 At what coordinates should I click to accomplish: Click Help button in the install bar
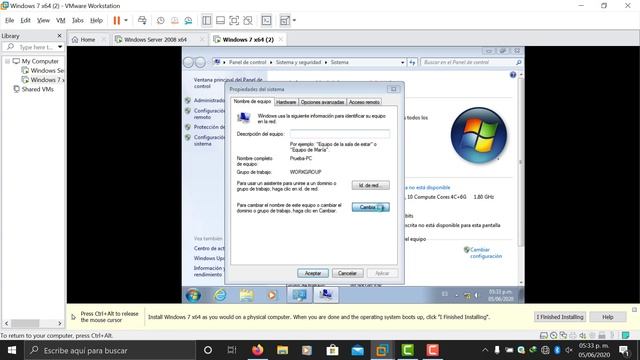click(608, 317)
